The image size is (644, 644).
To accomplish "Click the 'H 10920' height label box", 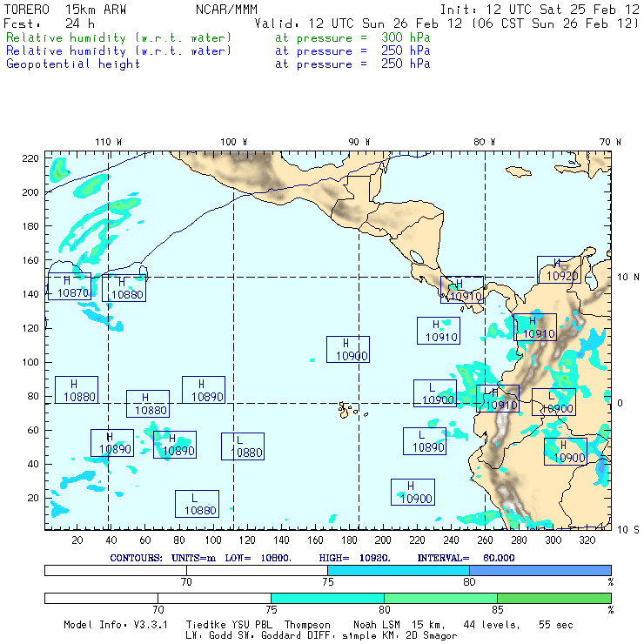I will (x=559, y=270).
